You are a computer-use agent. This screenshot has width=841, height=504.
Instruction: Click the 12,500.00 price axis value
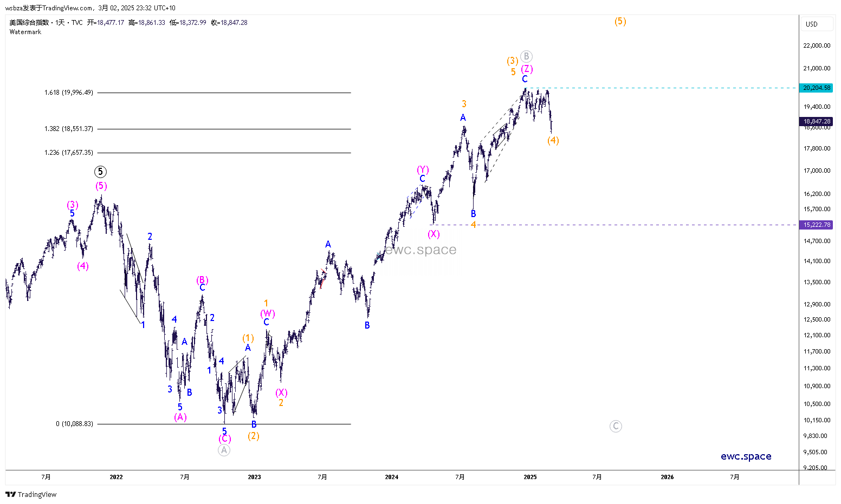pyautogui.click(x=817, y=319)
